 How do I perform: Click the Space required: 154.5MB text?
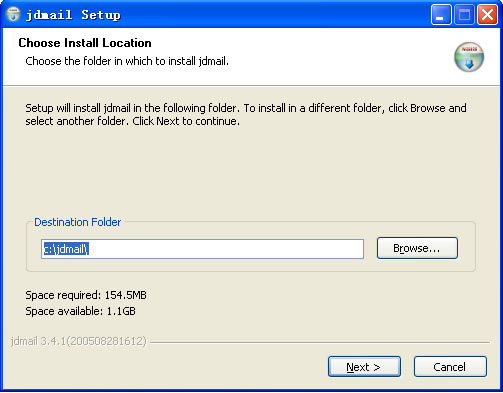(x=86, y=295)
